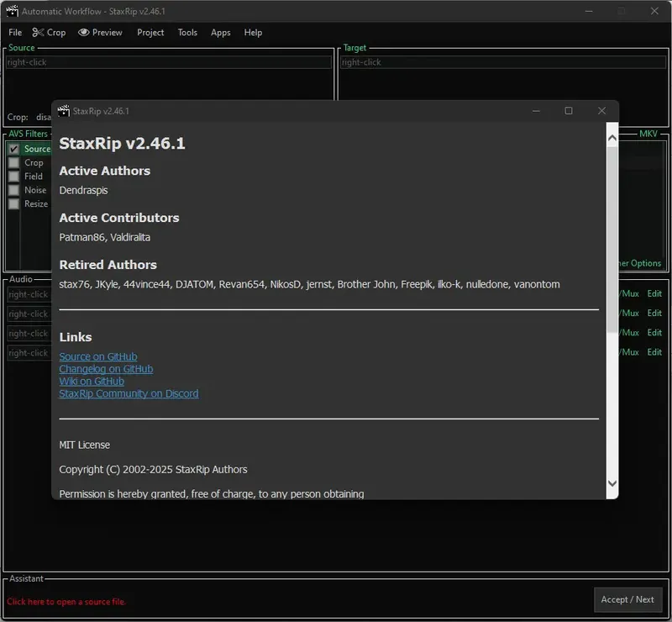Click the first audio track Mux link
This screenshot has width=672, height=622.
[x=629, y=294]
